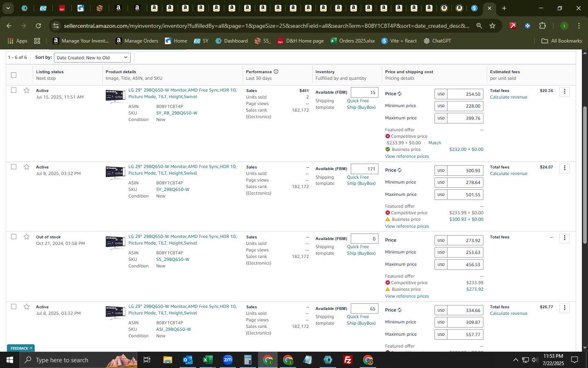Open the actions menu for the out of stock listing
The image size is (588, 368).
point(565,238)
